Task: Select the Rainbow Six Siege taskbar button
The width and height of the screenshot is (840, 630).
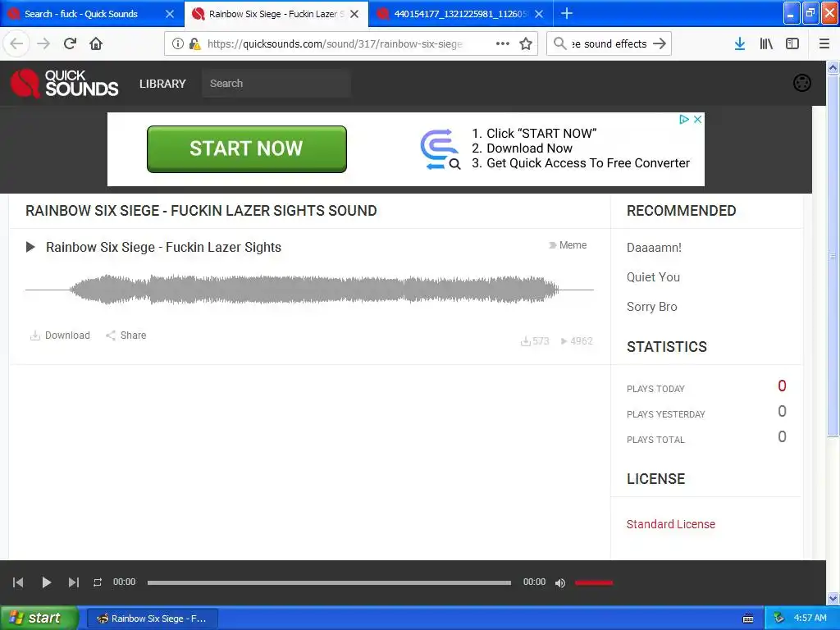Action: click(152, 619)
